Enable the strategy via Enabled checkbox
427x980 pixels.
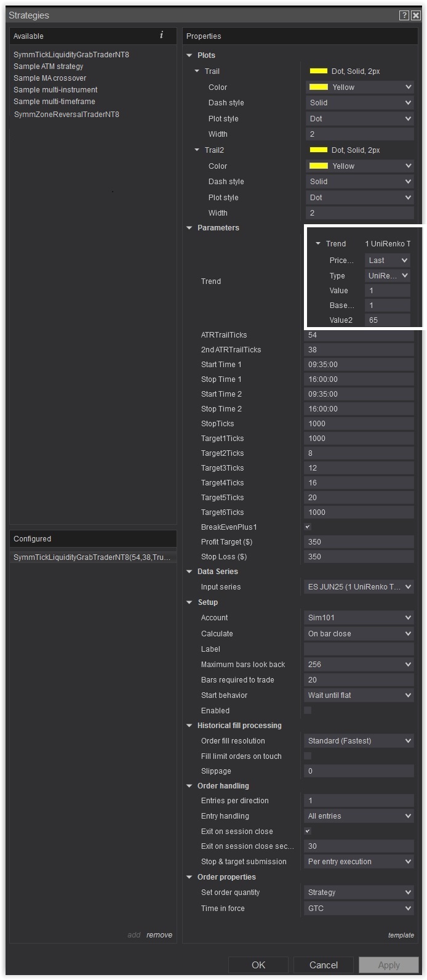[308, 710]
